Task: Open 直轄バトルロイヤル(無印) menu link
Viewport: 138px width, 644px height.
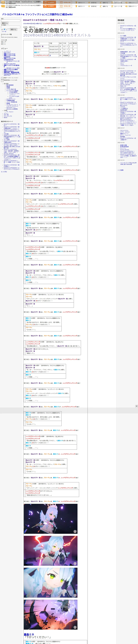Action: [x=11, y=70]
